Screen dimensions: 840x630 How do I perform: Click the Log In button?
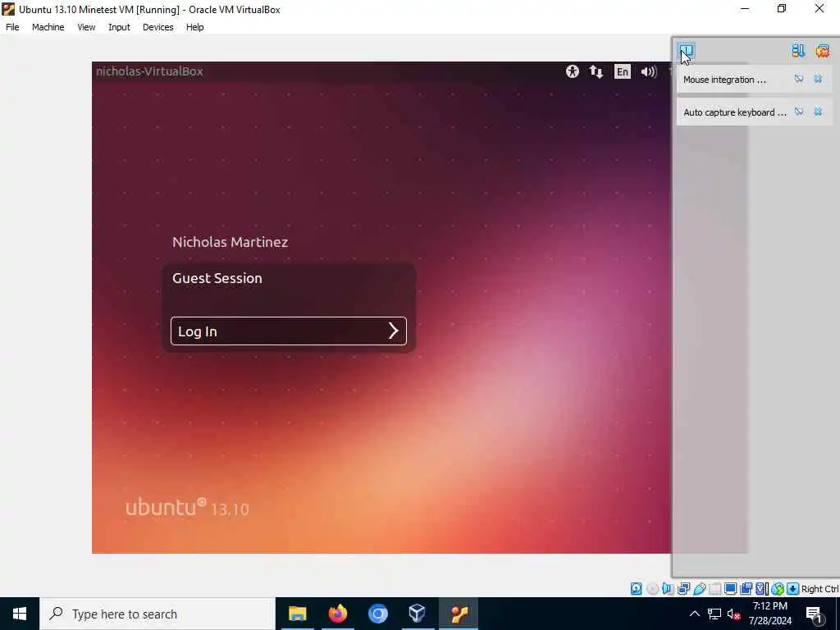click(288, 331)
